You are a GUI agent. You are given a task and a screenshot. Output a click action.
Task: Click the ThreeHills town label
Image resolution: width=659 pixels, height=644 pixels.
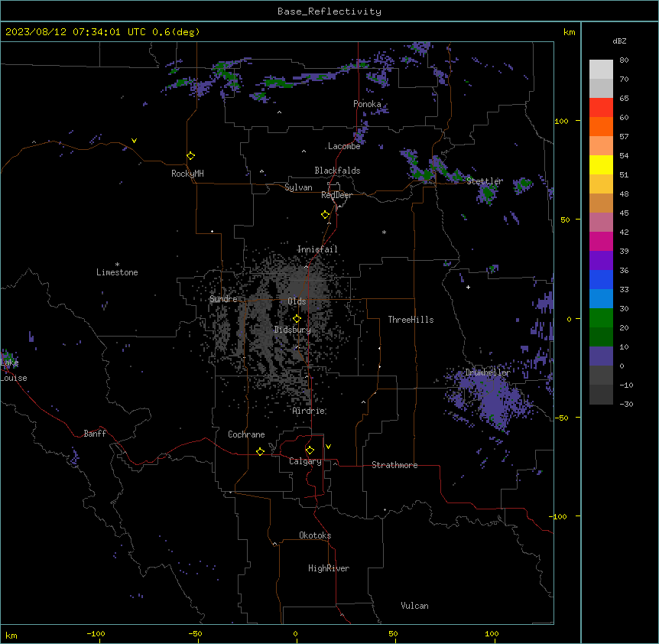click(411, 320)
